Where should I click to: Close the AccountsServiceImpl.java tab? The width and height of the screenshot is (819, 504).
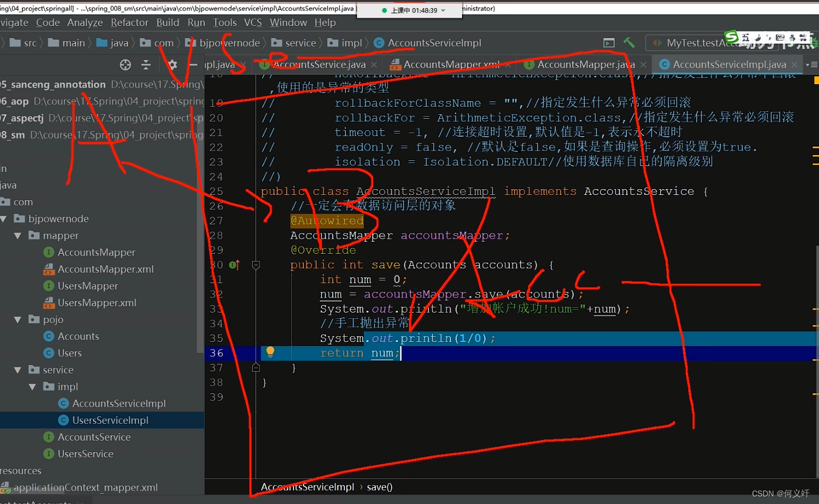coord(794,65)
